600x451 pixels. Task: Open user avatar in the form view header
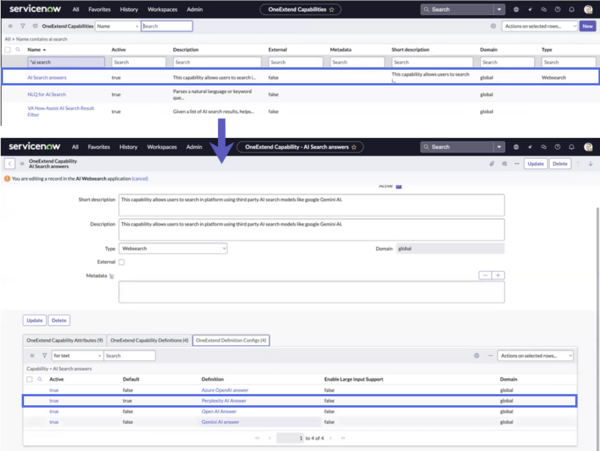pyautogui.click(x=589, y=147)
